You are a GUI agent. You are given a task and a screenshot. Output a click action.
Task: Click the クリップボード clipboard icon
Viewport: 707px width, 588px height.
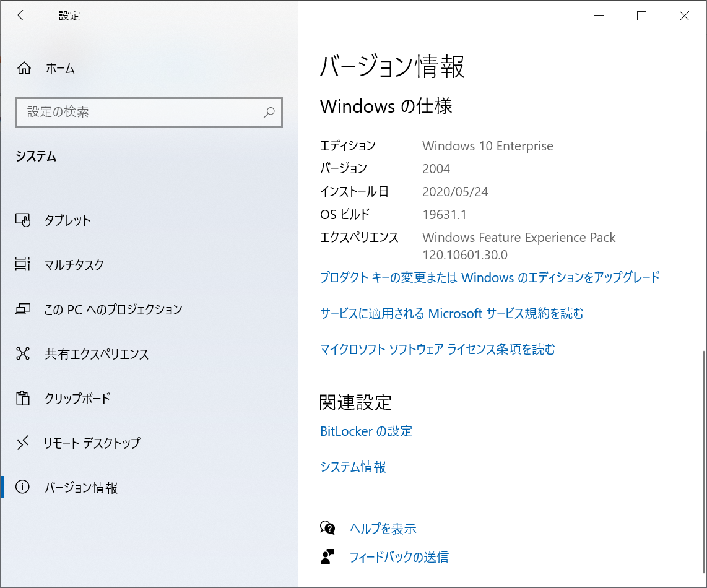pos(23,398)
